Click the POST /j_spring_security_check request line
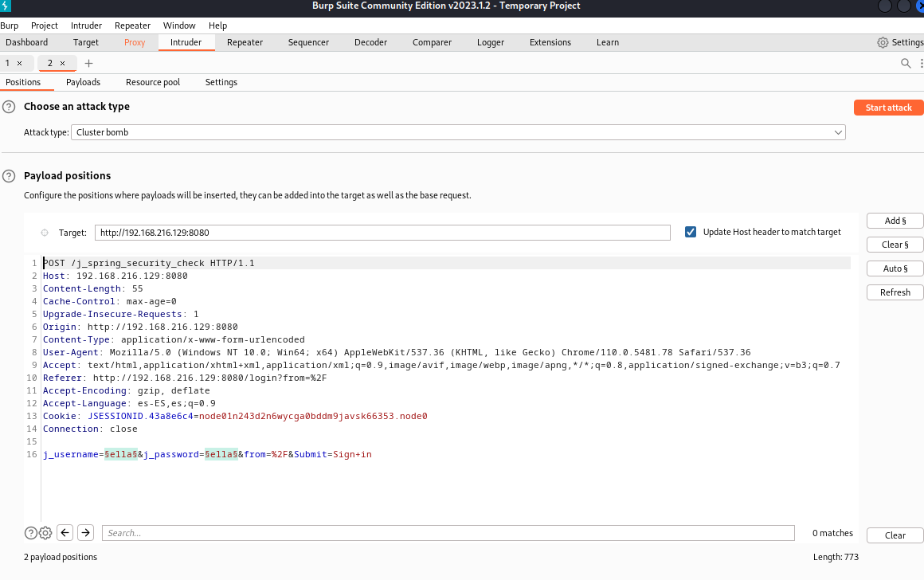924x580 pixels. pyautogui.click(x=149, y=263)
